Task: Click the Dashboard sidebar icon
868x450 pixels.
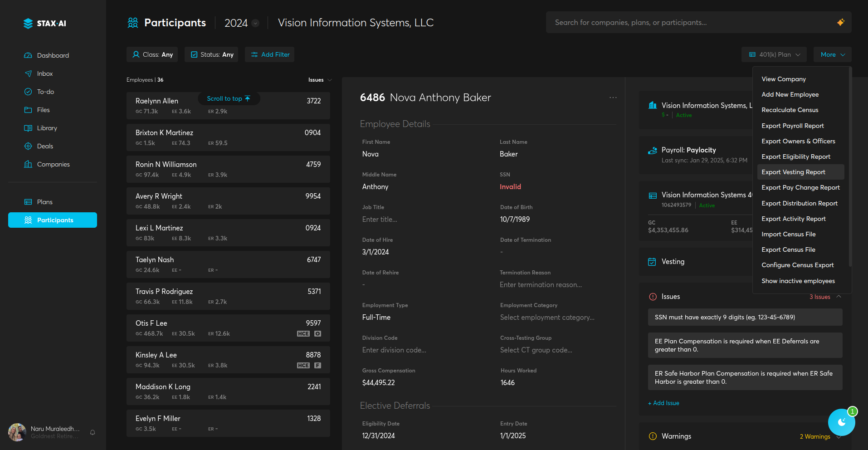Action: [x=28, y=55]
